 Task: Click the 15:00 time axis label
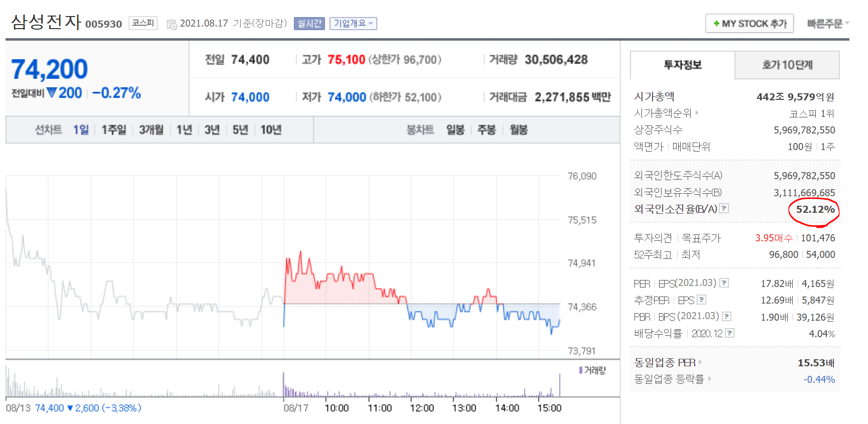click(550, 408)
